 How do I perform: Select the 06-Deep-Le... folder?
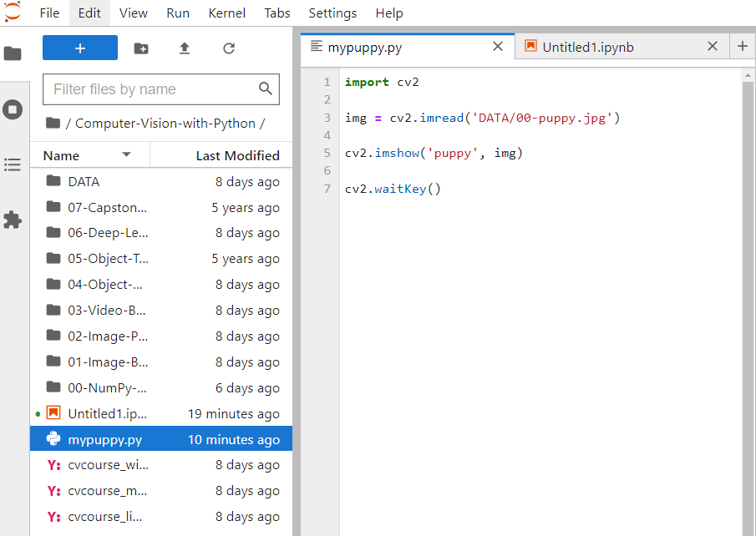(161, 233)
